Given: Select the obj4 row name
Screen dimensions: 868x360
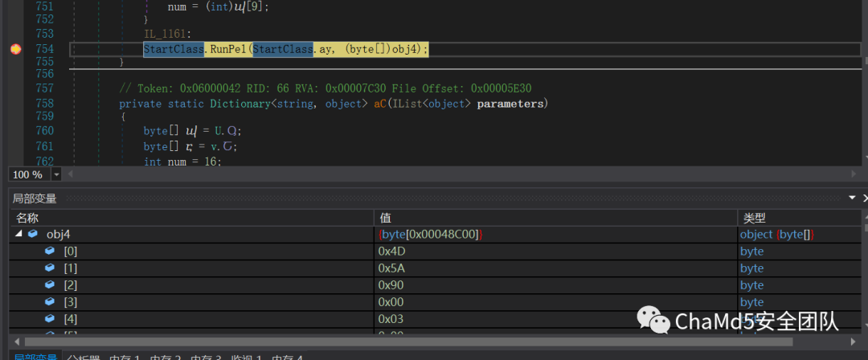Looking at the screenshot, I should click(x=58, y=235).
